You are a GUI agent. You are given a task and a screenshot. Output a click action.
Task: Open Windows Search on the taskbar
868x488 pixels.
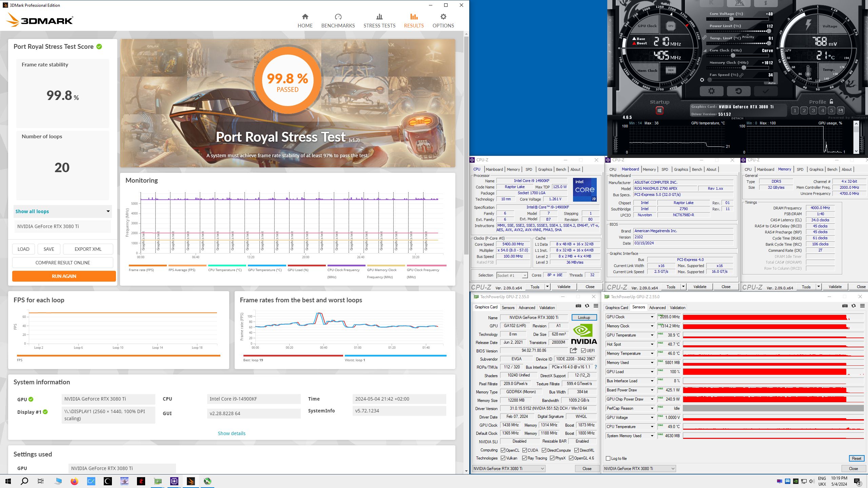tap(24, 481)
